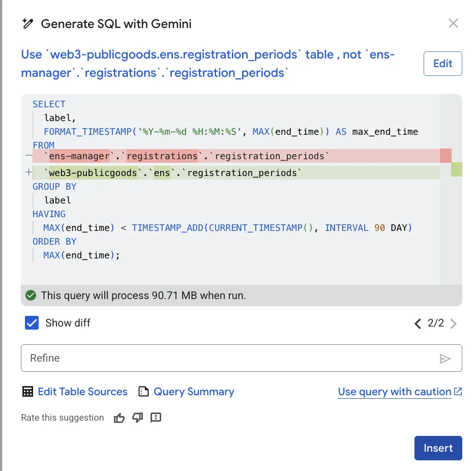The width and height of the screenshot is (476, 471).
Task: Click the Gemini sparkle icon in the header
Action: (28, 23)
